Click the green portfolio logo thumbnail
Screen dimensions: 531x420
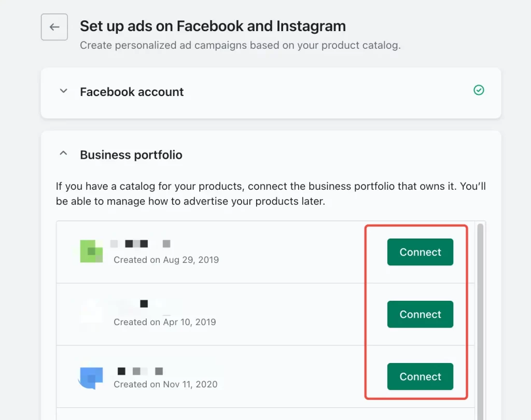point(91,251)
